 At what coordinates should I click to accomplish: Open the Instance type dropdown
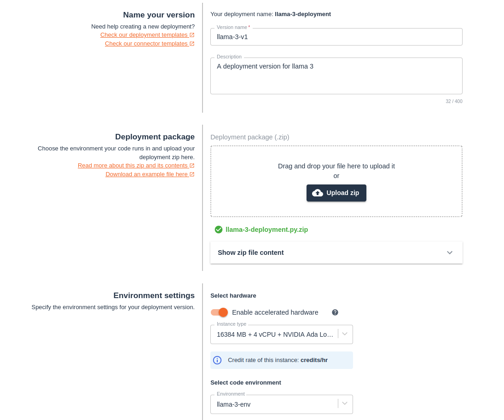click(282, 334)
